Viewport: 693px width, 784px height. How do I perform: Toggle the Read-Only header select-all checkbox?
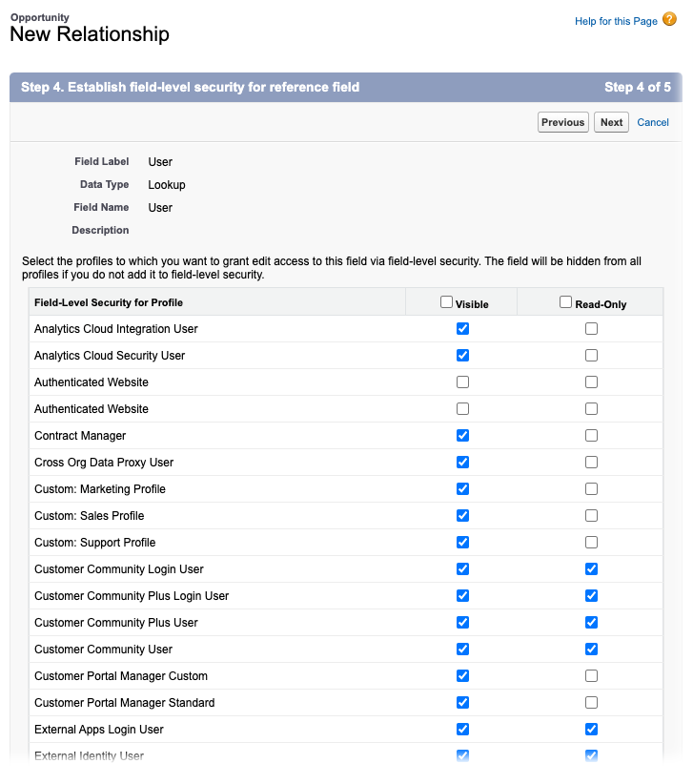(x=565, y=302)
